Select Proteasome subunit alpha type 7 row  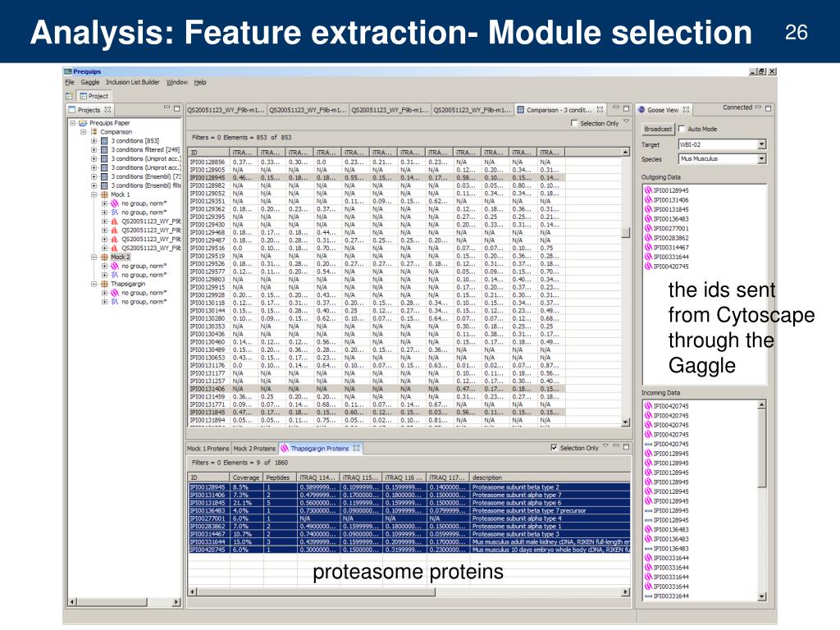point(410,495)
